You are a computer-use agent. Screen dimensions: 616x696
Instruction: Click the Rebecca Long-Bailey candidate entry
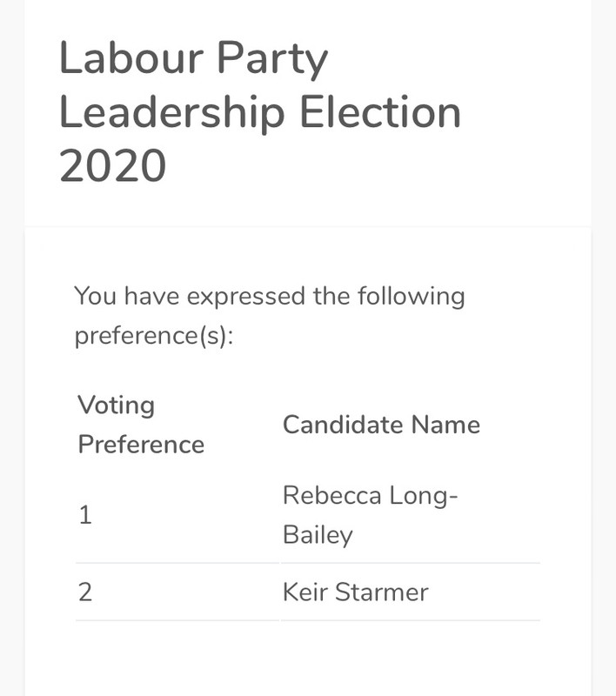pyautogui.click(x=370, y=514)
